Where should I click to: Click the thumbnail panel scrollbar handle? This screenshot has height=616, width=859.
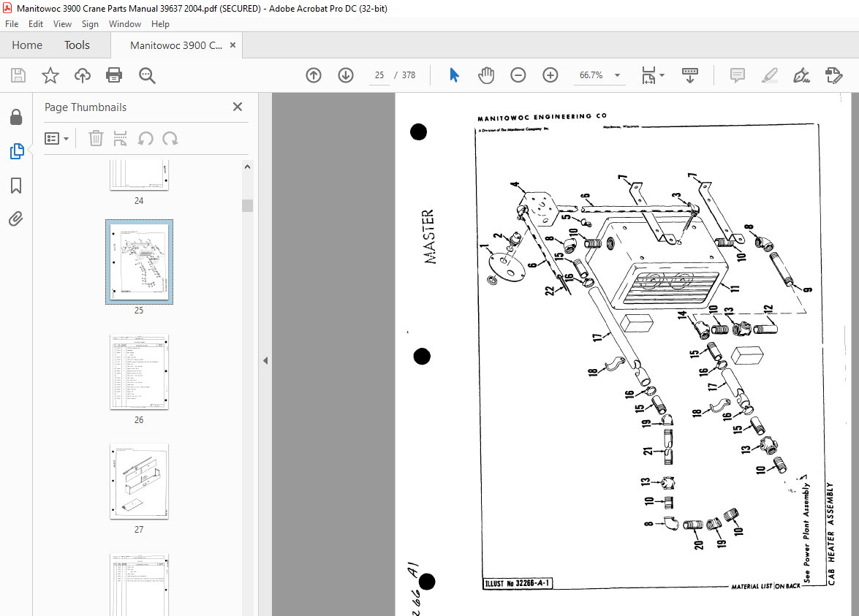247,205
